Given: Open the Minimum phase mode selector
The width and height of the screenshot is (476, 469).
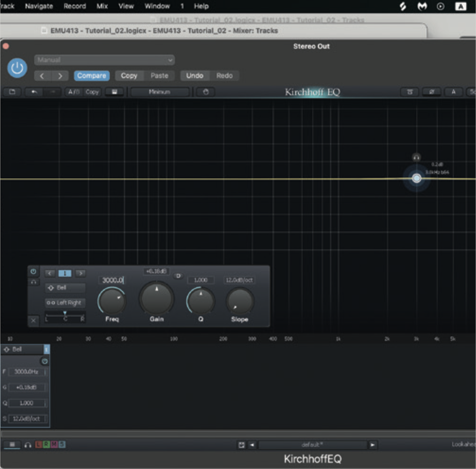Looking at the screenshot, I should [x=160, y=92].
